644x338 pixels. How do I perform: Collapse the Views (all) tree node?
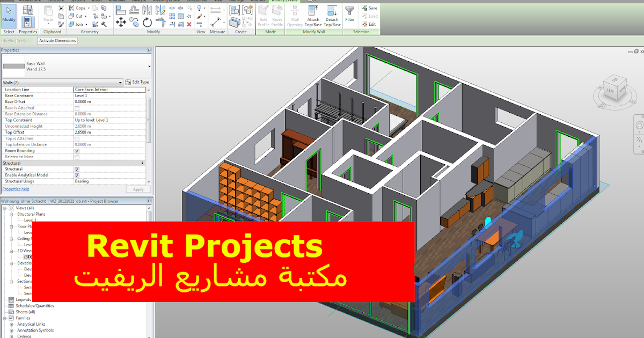(x=4, y=208)
